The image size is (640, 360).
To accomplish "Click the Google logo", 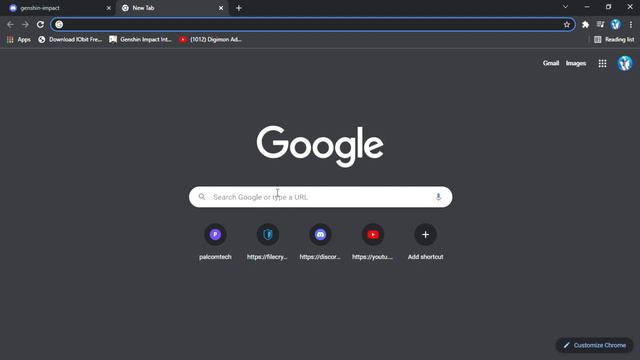I will click(320, 146).
